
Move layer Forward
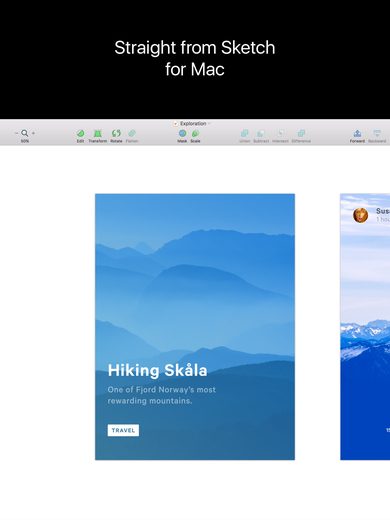click(357, 136)
